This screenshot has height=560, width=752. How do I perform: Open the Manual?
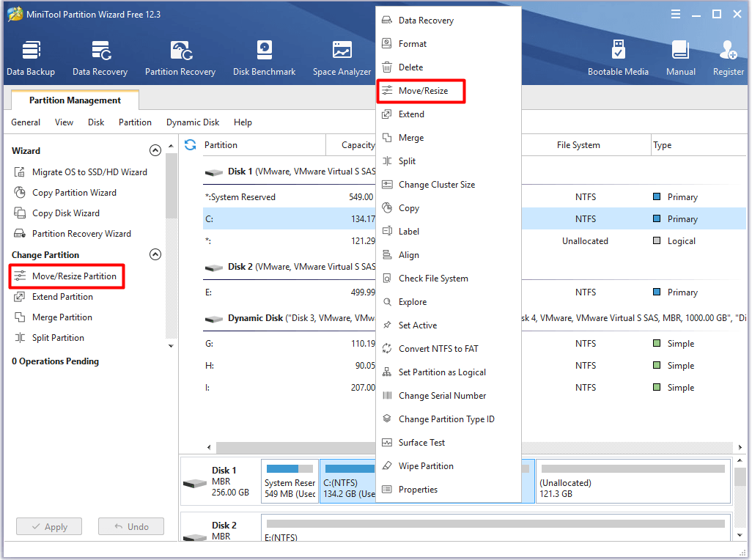click(x=681, y=58)
